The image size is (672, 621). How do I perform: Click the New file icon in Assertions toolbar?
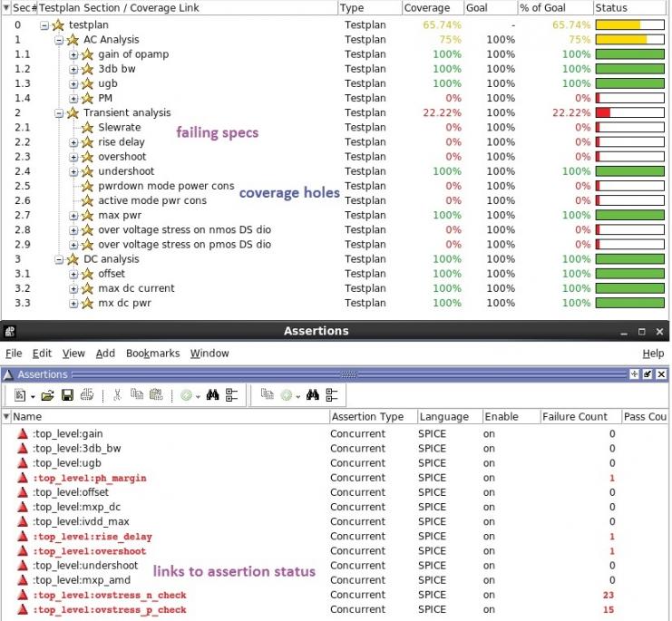(x=20, y=395)
